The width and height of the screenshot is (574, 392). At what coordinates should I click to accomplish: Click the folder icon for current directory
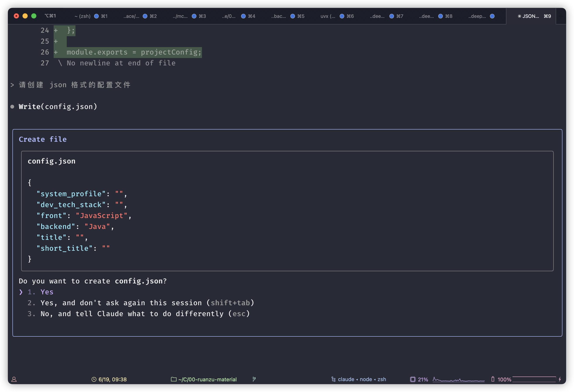(x=174, y=379)
